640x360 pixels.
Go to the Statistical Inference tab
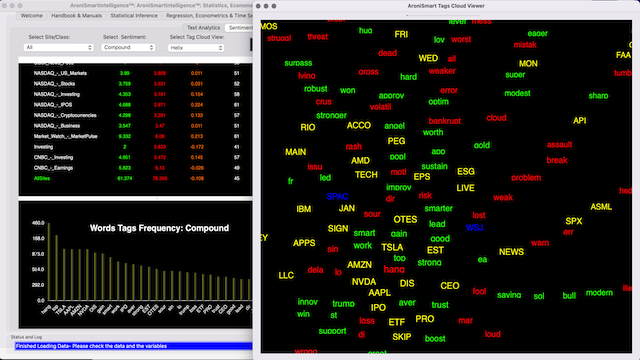click(x=134, y=16)
